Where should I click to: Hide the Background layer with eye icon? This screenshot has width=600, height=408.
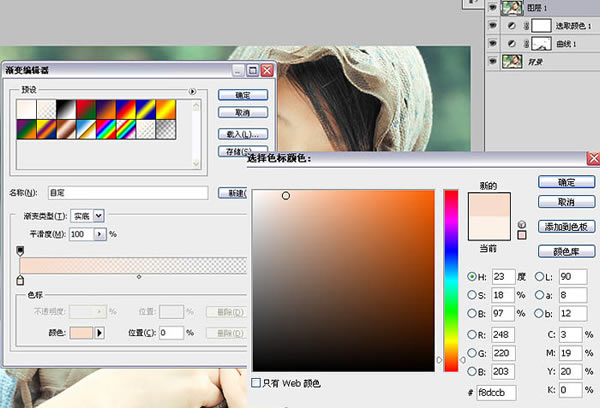point(493,61)
